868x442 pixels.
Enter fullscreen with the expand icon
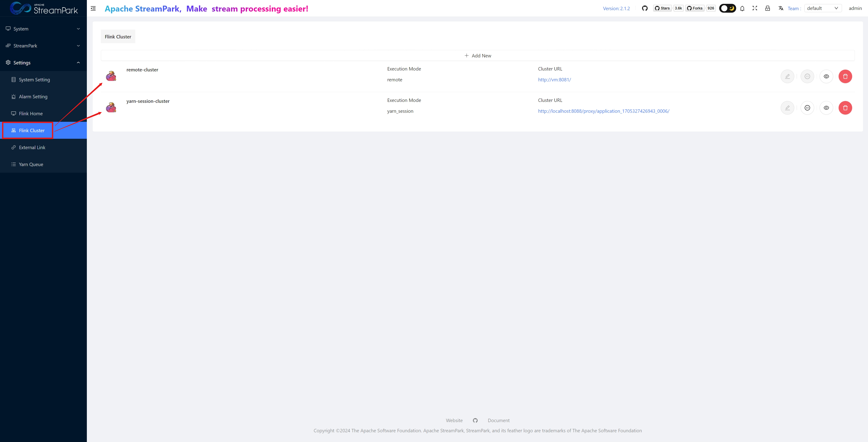pyautogui.click(x=755, y=8)
